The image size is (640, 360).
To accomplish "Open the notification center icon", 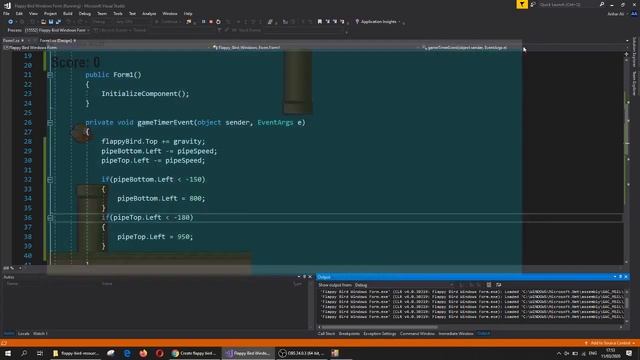I will (x=629, y=353).
